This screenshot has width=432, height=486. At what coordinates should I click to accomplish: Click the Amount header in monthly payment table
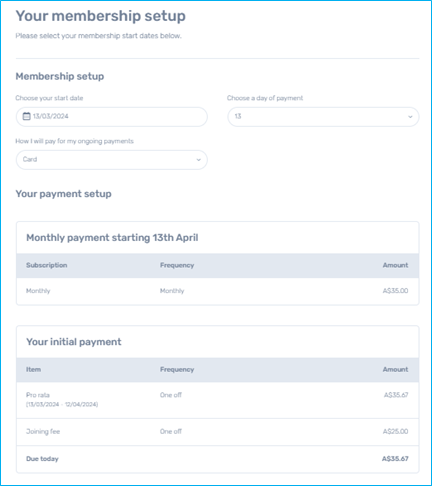395,265
